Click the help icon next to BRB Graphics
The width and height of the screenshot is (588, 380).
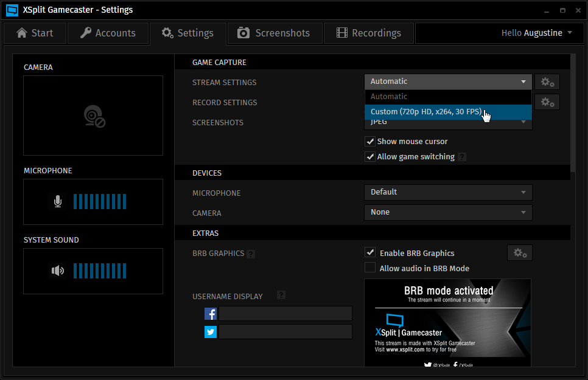tap(251, 254)
